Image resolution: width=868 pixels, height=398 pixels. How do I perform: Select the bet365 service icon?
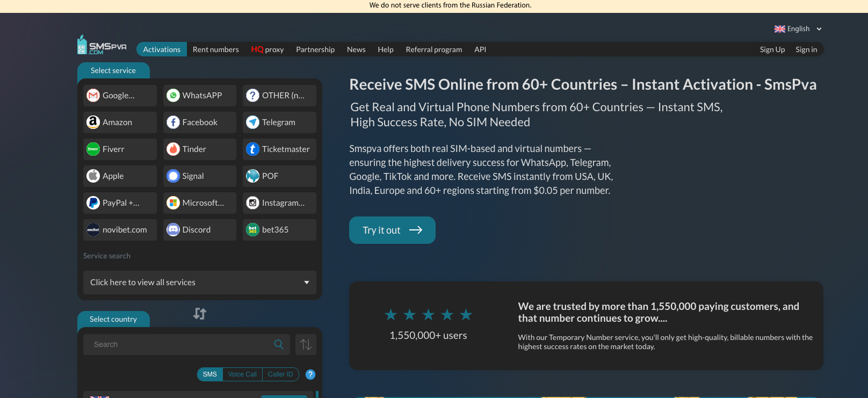(x=253, y=230)
